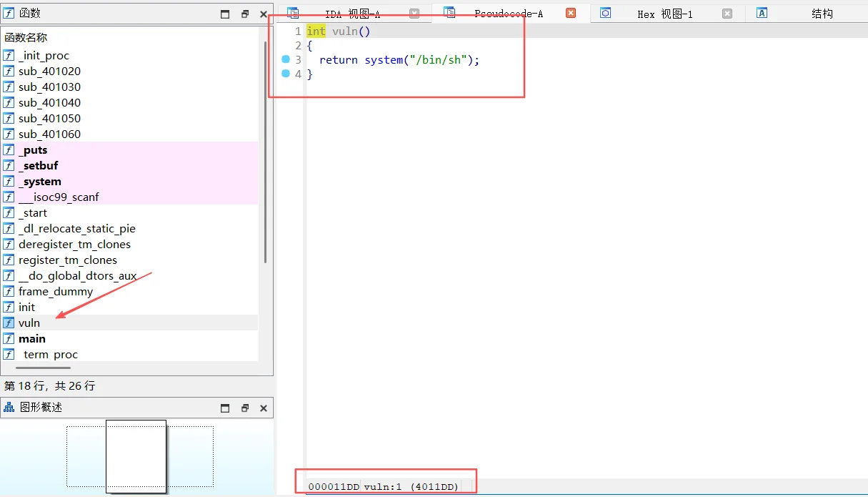Screen dimensions: 868x497
Task: Click the _system function icon
Action: pos(9,182)
